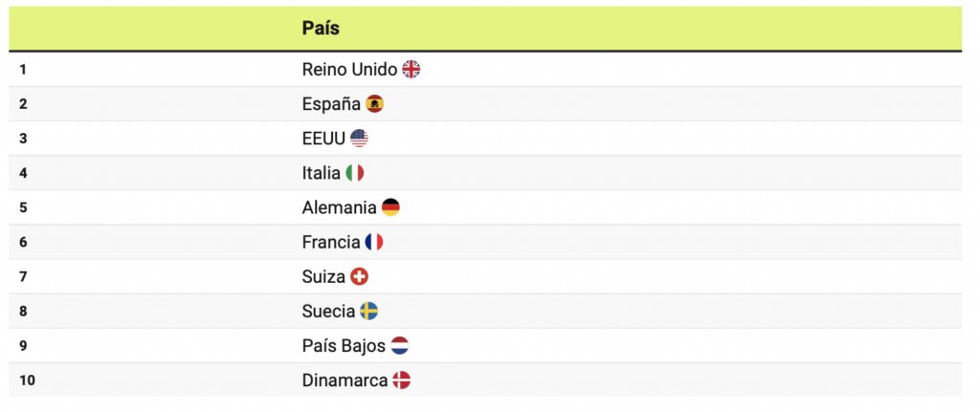This screenshot has height=412, width=980.
Task: Click the rank number 10 cell
Action: (27, 380)
